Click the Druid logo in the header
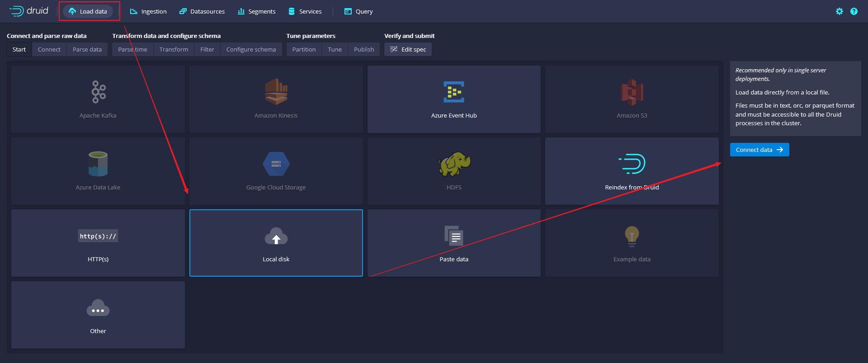The width and height of the screenshot is (868, 363). [29, 11]
